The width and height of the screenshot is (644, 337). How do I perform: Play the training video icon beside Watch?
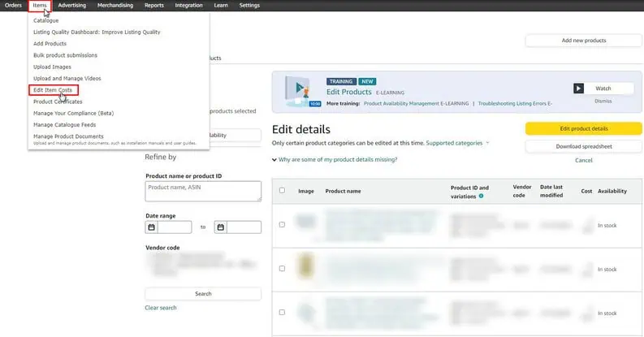[x=579, y=89]
